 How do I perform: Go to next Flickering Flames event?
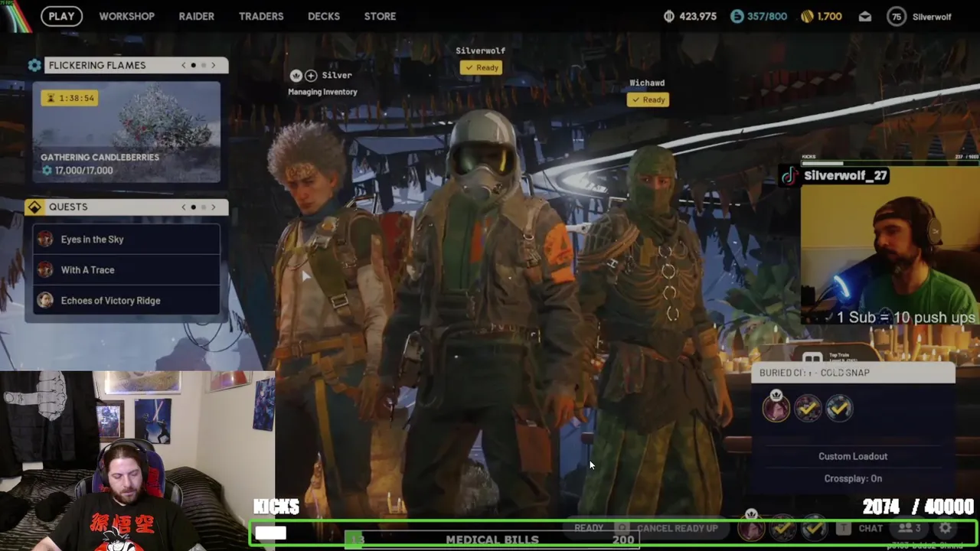pos(213,65)
